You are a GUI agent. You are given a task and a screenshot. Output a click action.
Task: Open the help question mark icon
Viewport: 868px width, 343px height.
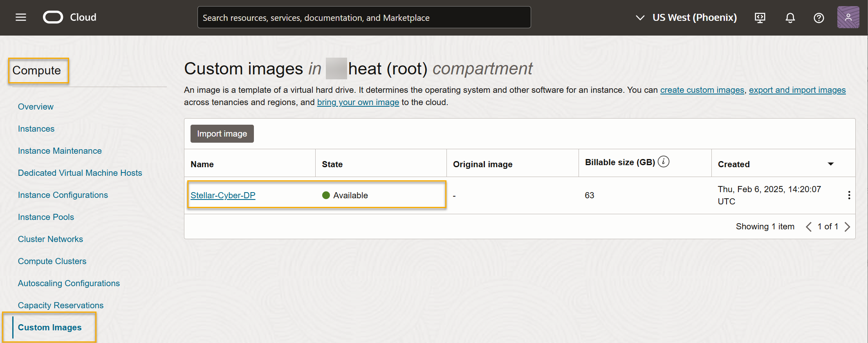coord(819,18)
